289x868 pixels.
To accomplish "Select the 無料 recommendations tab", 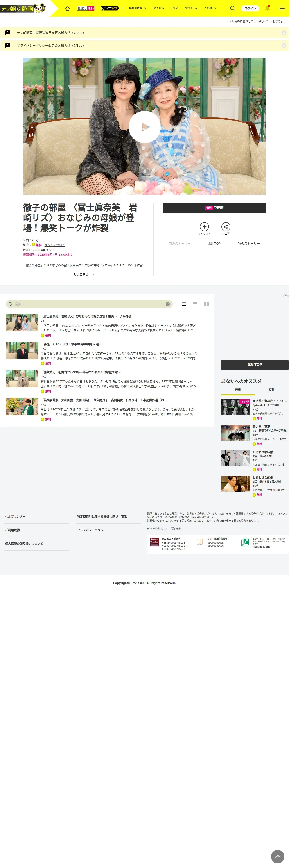I will coord(238,390).
